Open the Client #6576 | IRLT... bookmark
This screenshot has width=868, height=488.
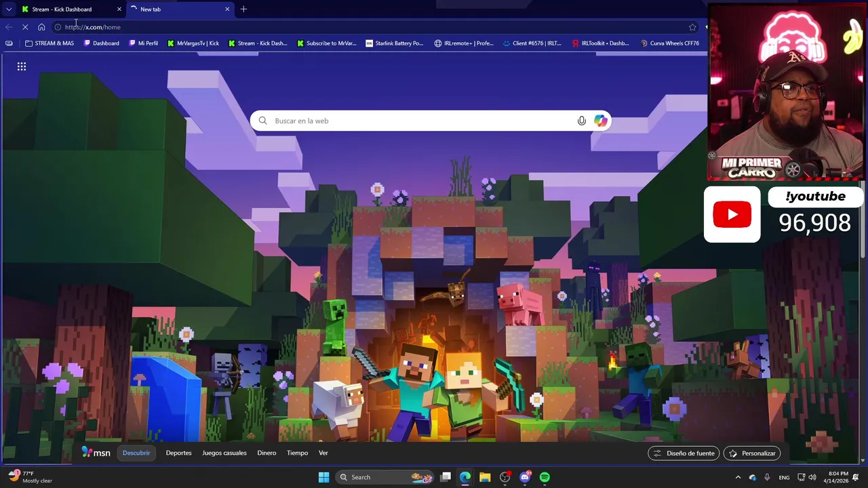pyautogui.click(x=532, y=43)
